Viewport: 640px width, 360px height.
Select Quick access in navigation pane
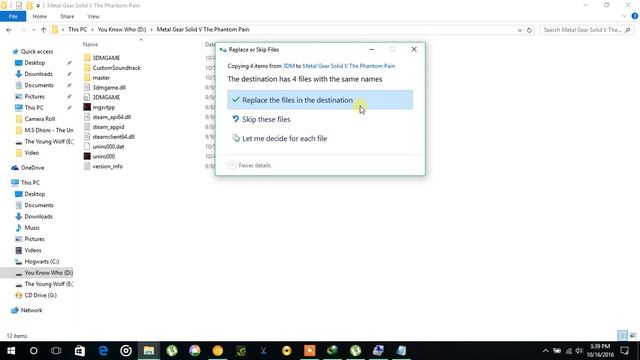[x=37, y=51]
